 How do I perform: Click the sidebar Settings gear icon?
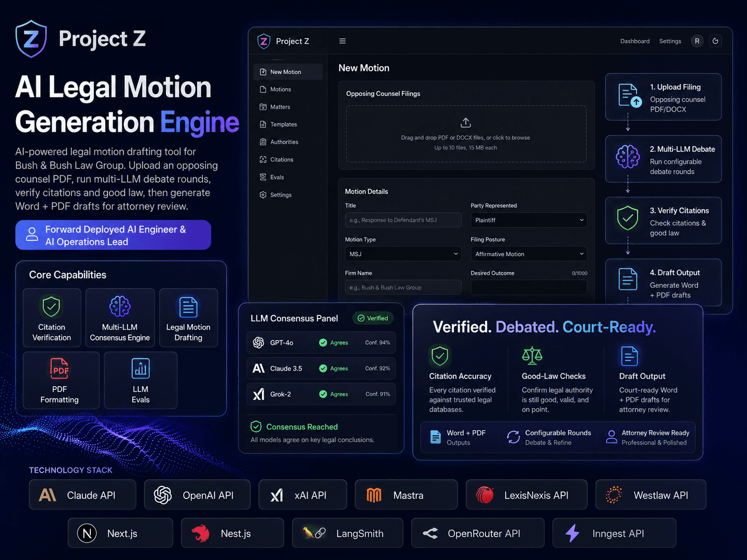tap(263, 195)
